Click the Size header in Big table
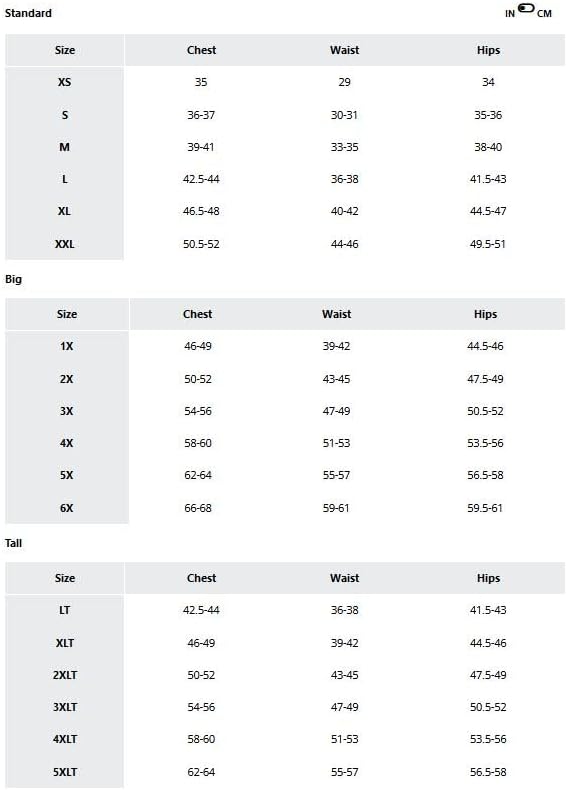The height and width of the screenshot is (790, 567). click(x=67, y=314)
